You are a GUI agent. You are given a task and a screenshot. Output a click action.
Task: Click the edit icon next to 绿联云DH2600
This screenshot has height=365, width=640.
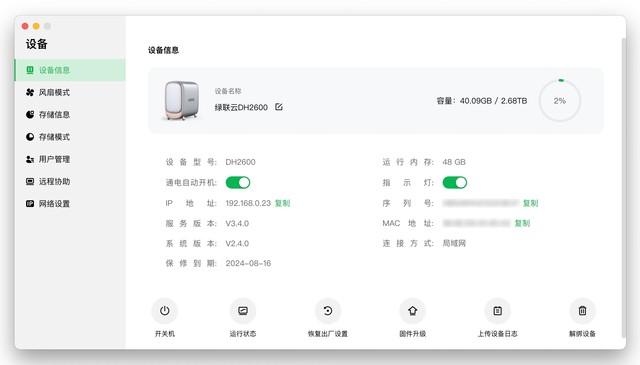click(x=279, y=107)
